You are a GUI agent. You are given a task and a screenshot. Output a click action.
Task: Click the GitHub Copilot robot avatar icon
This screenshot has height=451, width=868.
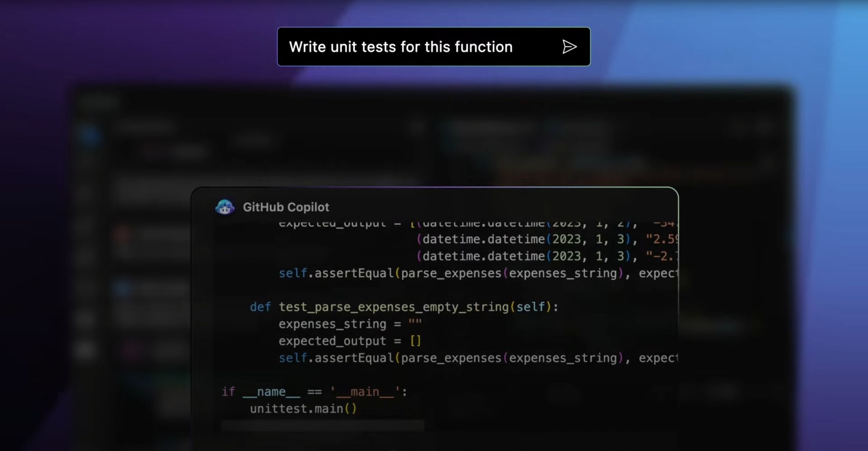point(225,207)
